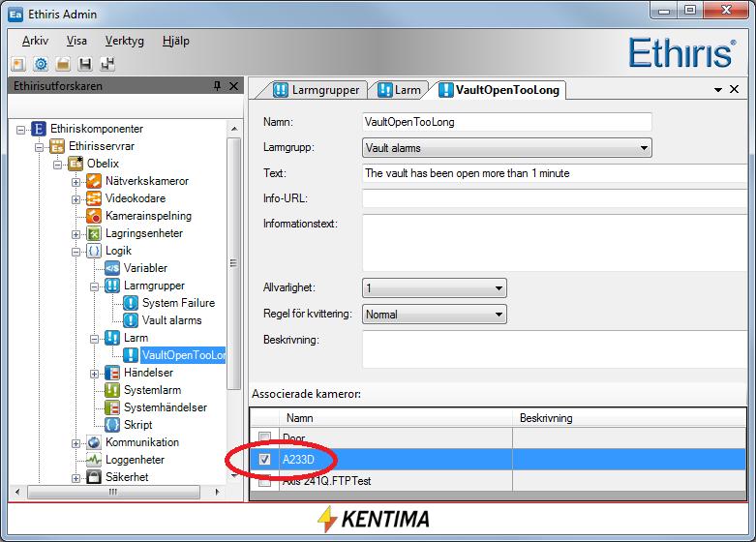Open the tab list dropdown arrow

point(718,90)
